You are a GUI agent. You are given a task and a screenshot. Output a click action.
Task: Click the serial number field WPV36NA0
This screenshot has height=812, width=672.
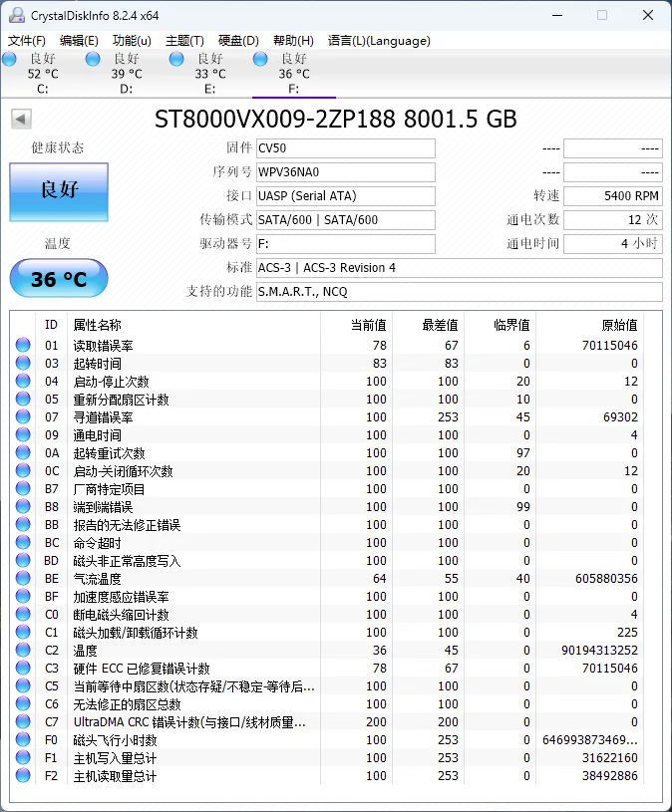coord(346,172)
